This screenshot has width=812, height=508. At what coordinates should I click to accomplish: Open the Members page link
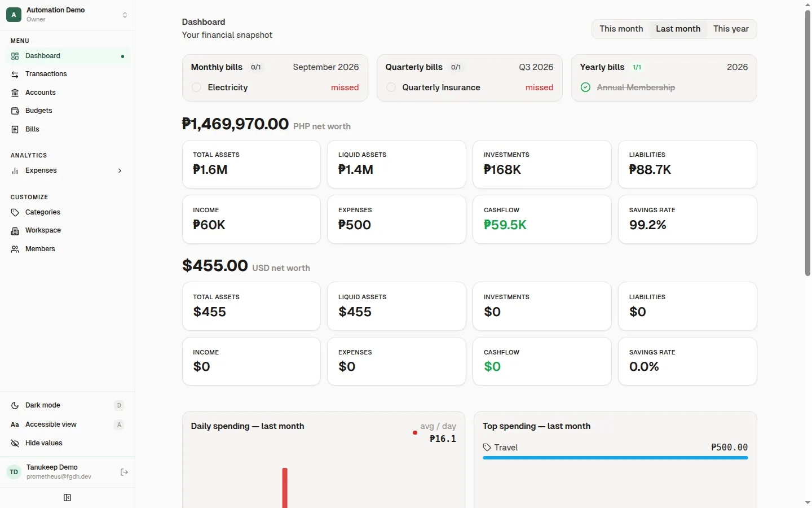pyautogui.click(x=68, y=249)
